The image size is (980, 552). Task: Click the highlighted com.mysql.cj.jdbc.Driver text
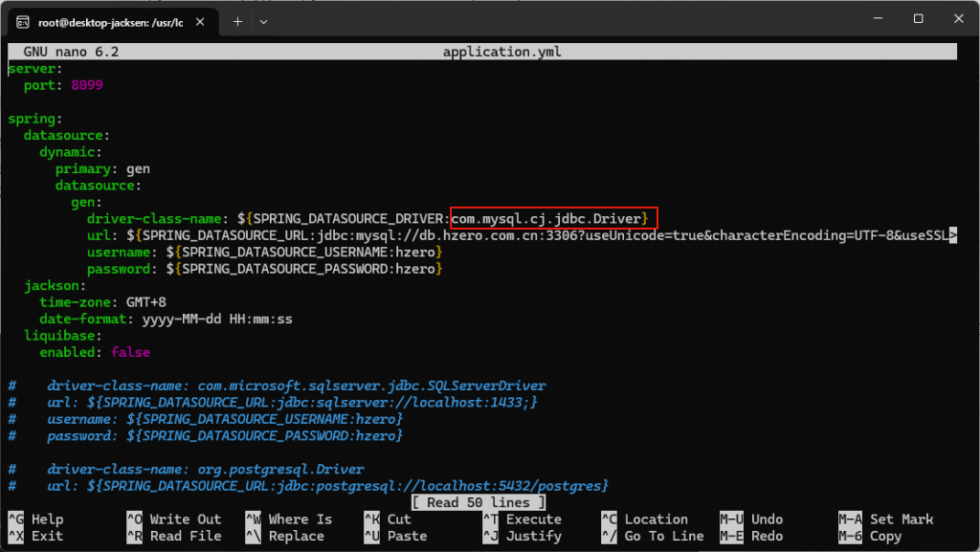pyautogui.click(x=550, y=218)
